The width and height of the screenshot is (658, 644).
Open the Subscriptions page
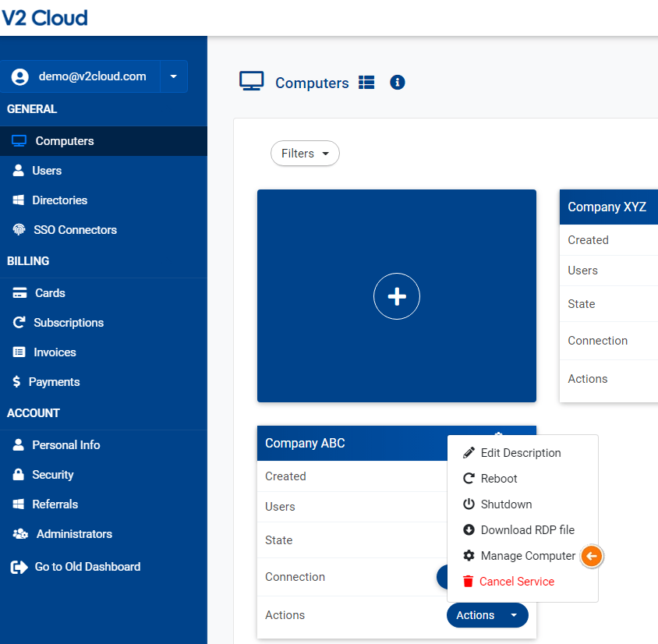pos(104,322)
